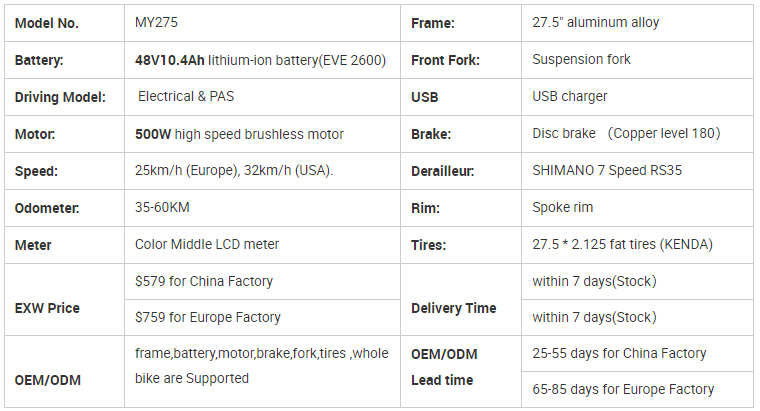
Task: Select 27.5 * 2.125 fat tires (KENDA) text
Action: [622, 244]
